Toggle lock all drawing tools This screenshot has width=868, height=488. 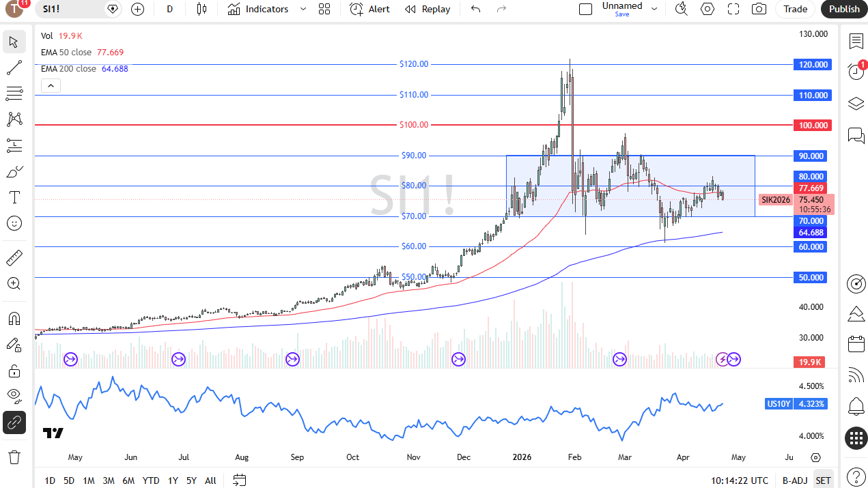click(14, 371)
